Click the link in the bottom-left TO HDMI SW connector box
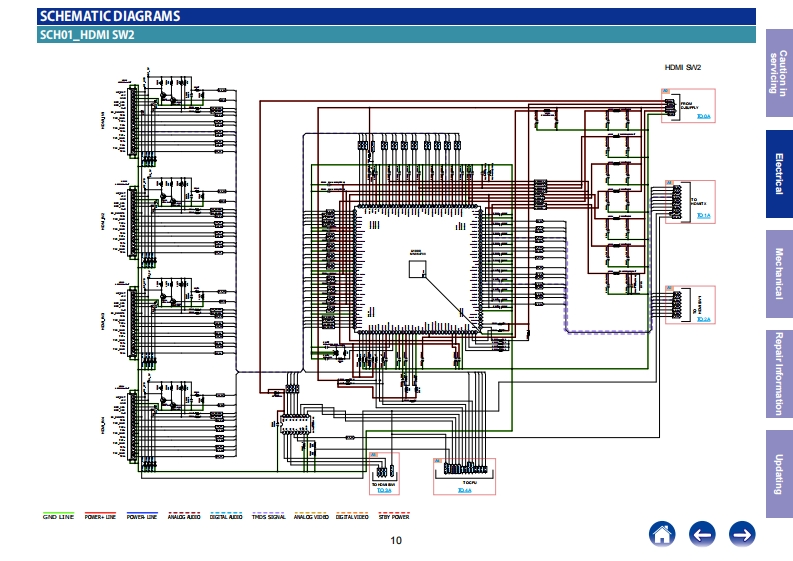The image size is (793, 561). (x=383, y=491)
